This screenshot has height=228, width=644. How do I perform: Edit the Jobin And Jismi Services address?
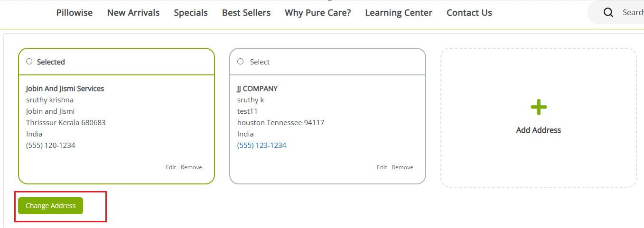[171, 167]
